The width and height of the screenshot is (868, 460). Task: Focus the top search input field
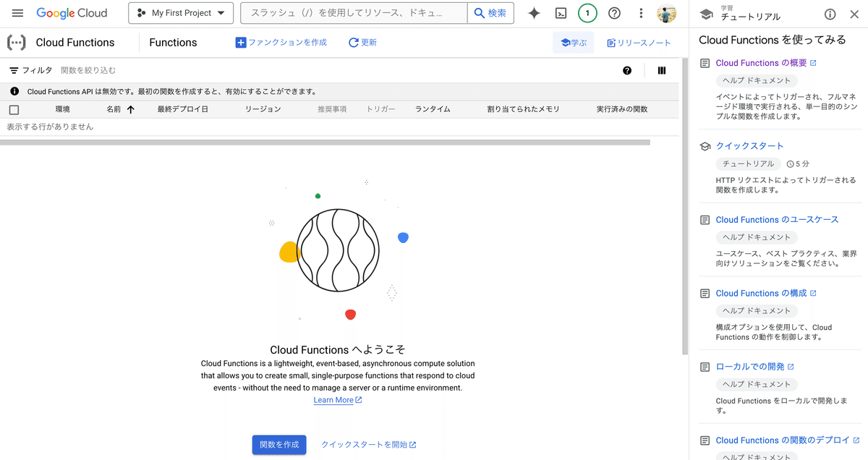(354, 13)
